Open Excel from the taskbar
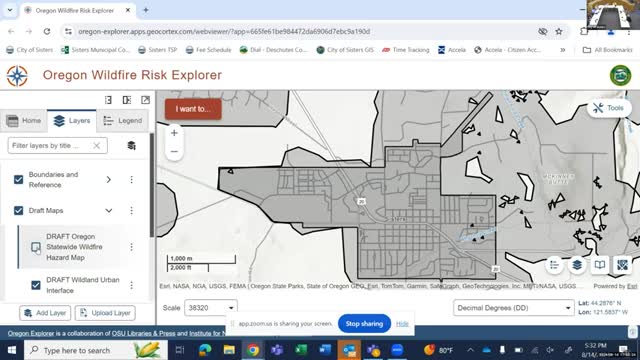The width and height of the screenshot is (640, 360). click(x=301, y=350)
